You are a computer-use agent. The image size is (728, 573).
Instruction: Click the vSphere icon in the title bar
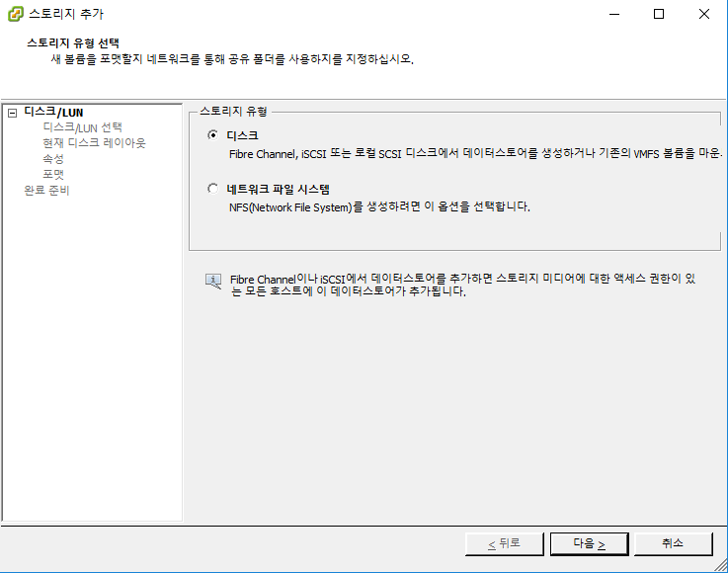pyautogui.click(x=16, y=15)
